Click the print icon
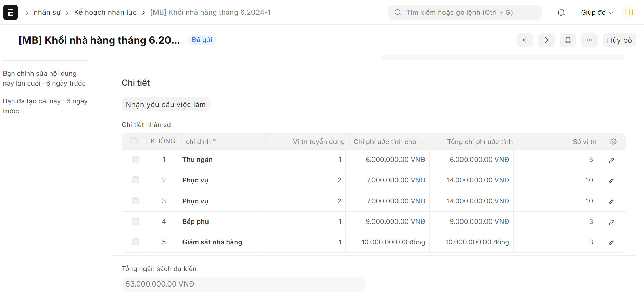This screenshot has width=644, height=292. 568,40
